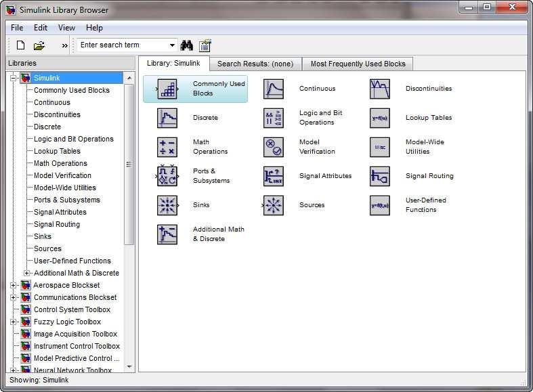This screenshot has width=533, height=392.
Task: Collapse the Simulink tree node
Action: pyautogui.click(x=14, y=78)
